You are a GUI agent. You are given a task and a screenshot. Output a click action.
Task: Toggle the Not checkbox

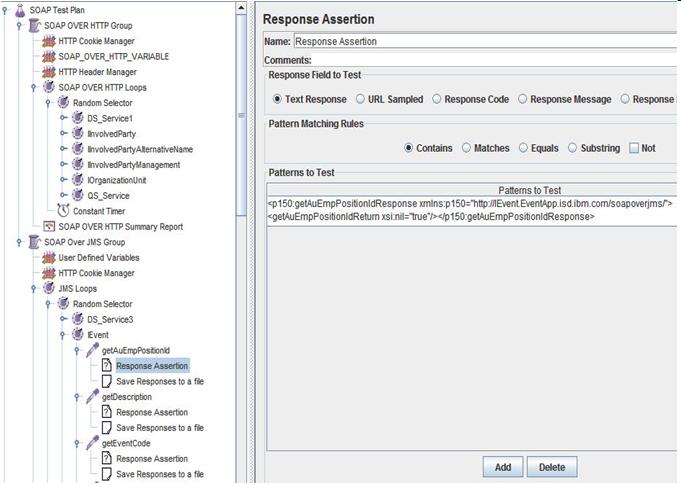634,148
